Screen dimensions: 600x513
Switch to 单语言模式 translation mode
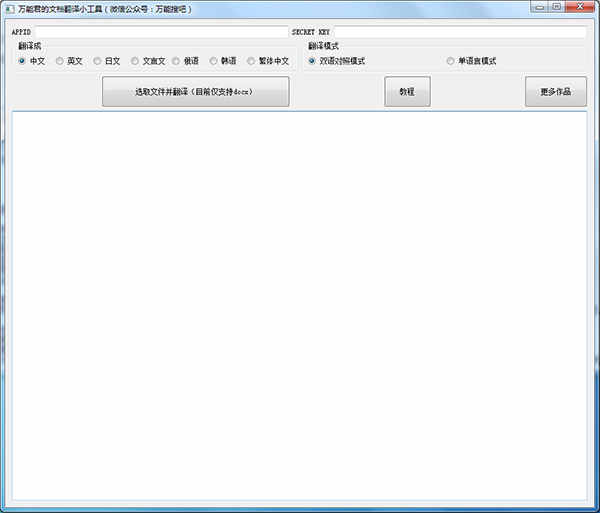pyautogui.click(x=471, y=61)
